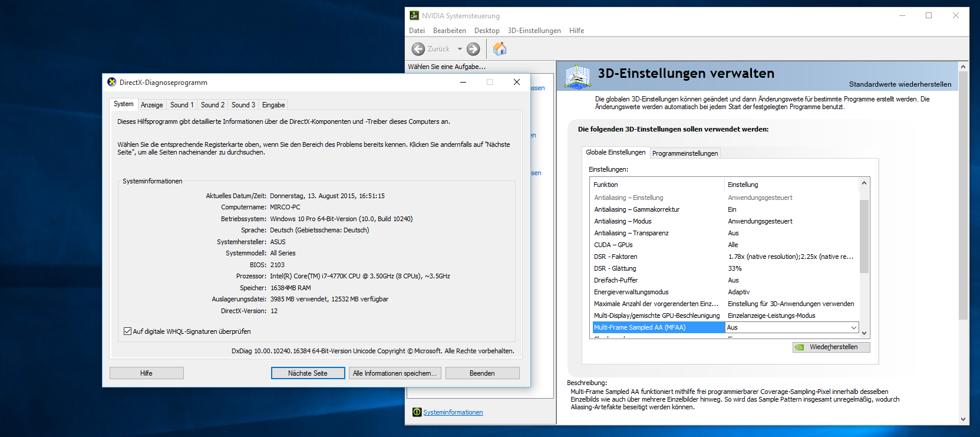
Task: Click the settings list scrollbar thumb
Action: point(864,236)
